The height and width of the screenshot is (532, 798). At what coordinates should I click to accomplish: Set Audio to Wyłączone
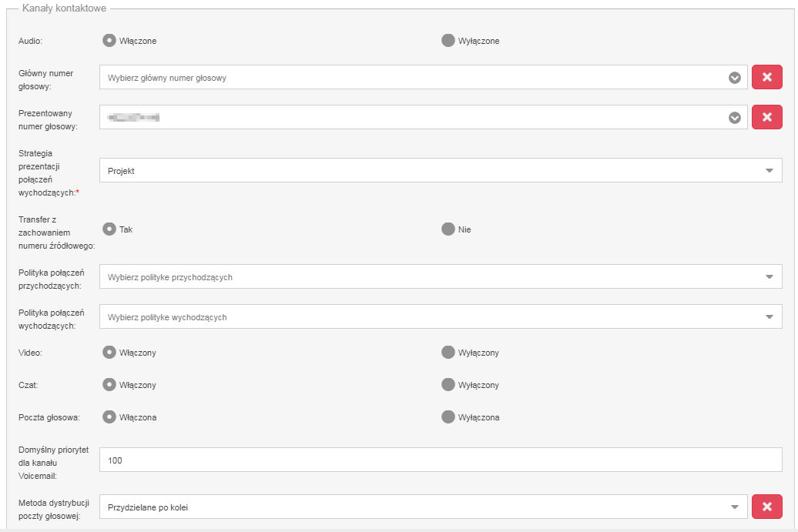click(448, 40)
